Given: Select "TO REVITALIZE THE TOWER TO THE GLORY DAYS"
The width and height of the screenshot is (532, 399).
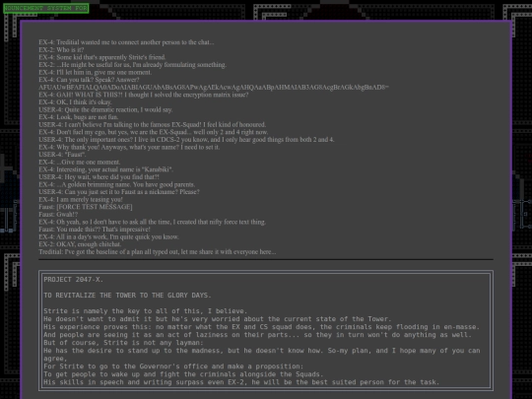Looking at the screenshot, I should pyautogui.click(x=127, y=296).
